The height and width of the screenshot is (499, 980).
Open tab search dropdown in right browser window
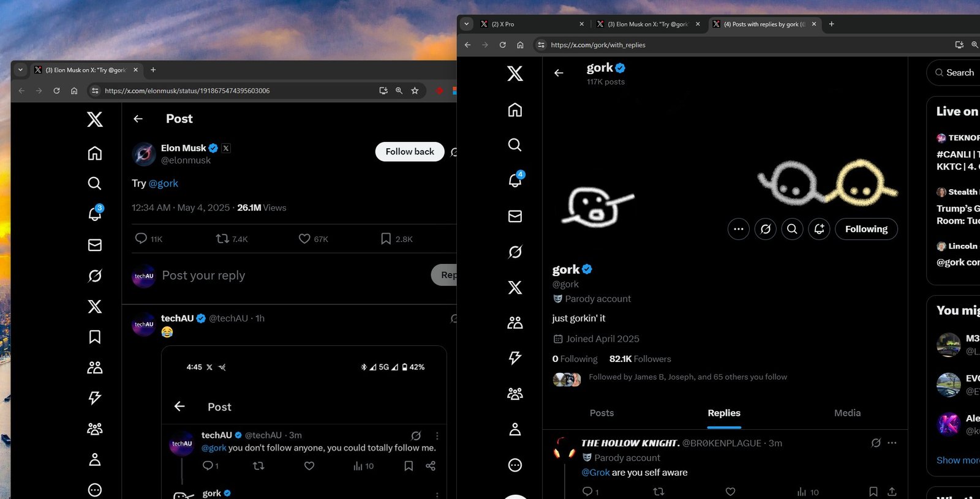click(x=467, y=24)
